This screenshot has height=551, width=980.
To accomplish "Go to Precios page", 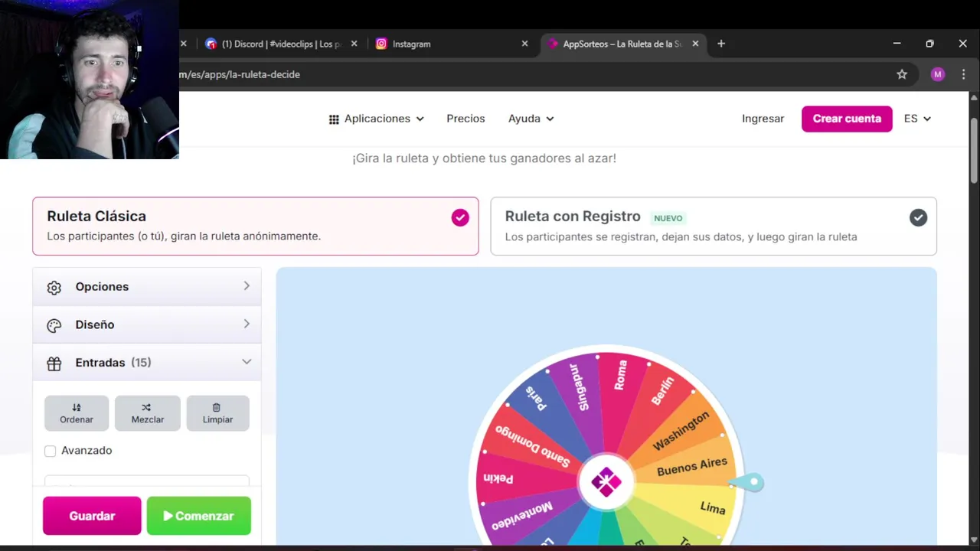I will click(x=465, y=119).
